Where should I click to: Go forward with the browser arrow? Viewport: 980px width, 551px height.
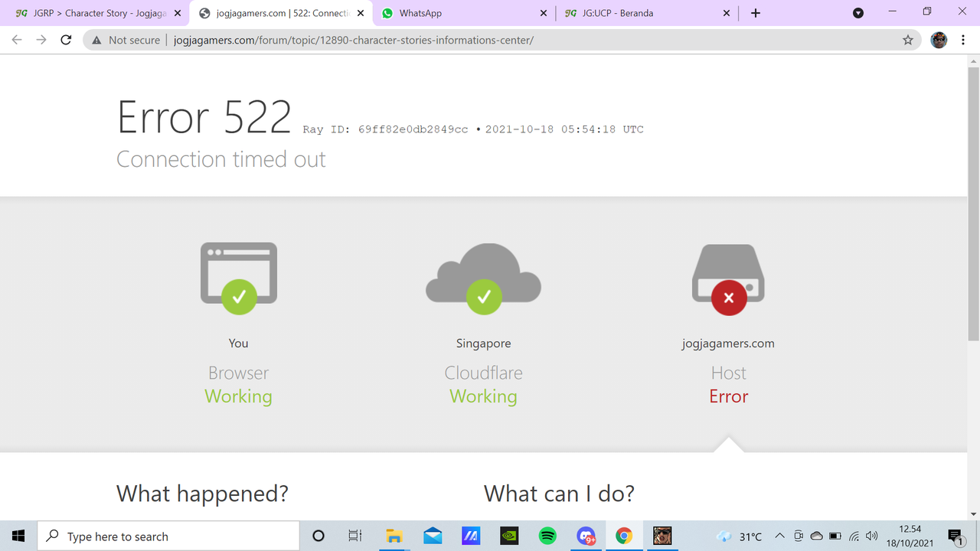click(x=41, y=40)
